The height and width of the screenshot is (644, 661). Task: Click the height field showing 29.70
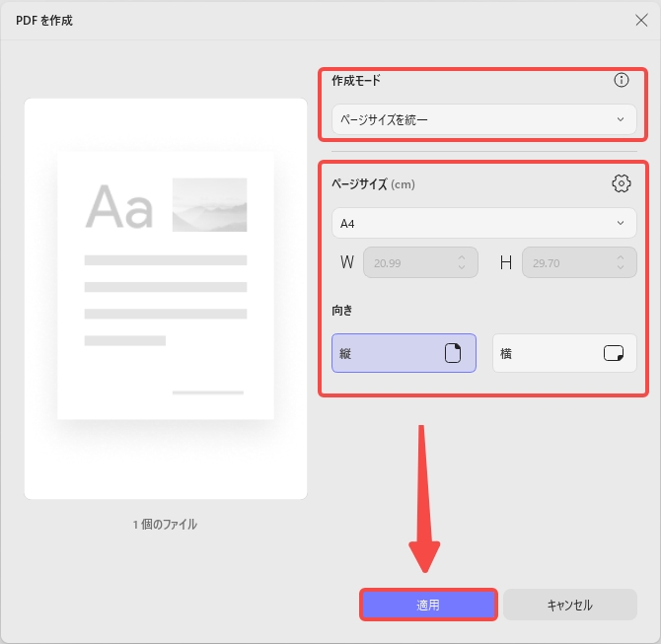579,262
